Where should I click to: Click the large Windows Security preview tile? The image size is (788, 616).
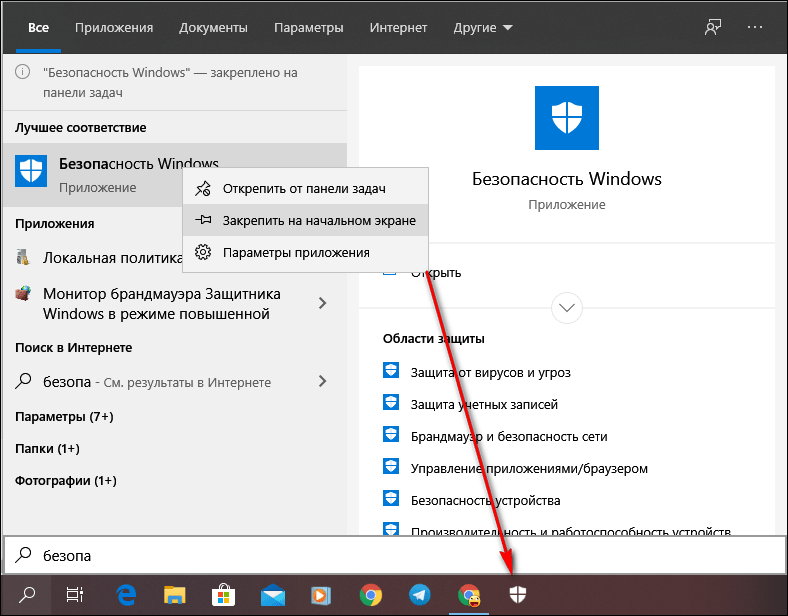[566, 118]
